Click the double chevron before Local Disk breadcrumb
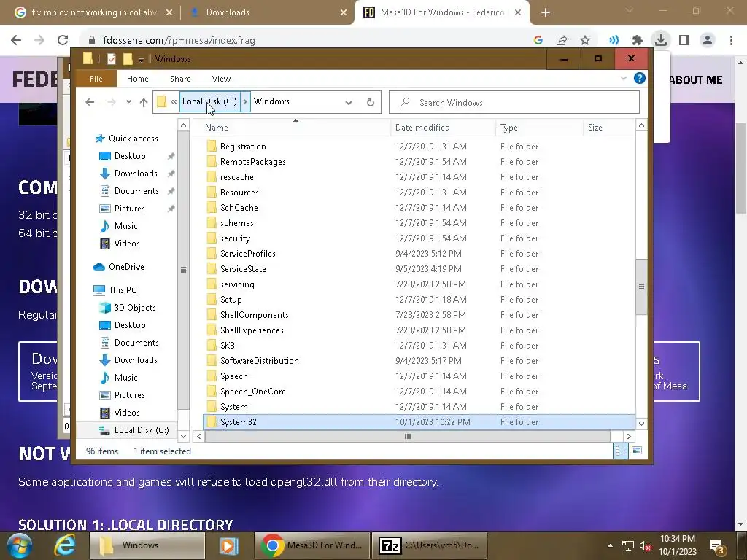This screenshot has height=560, width=747. (x=174, y=101)
